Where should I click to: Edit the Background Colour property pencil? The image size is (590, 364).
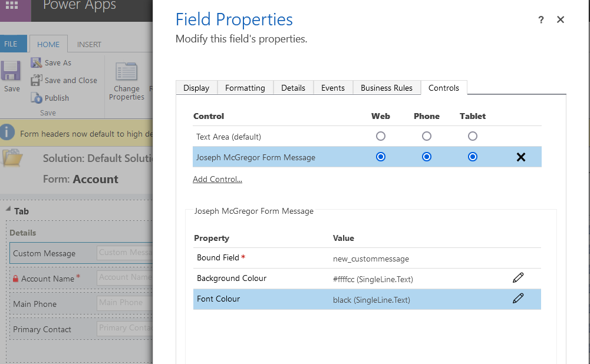coord(518,278)
